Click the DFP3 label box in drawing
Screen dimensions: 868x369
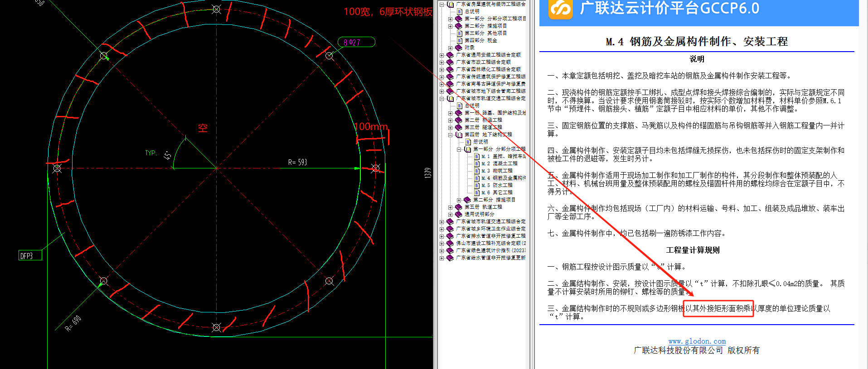(30, 255)
